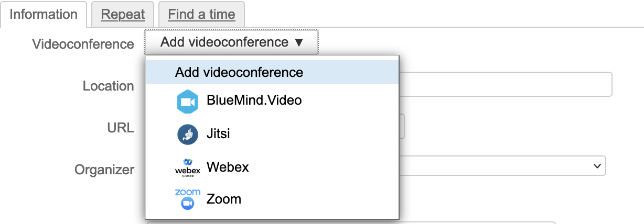
Task: Go to the Find a time tab
Action: pyautogui.click(x=201, y=14)
